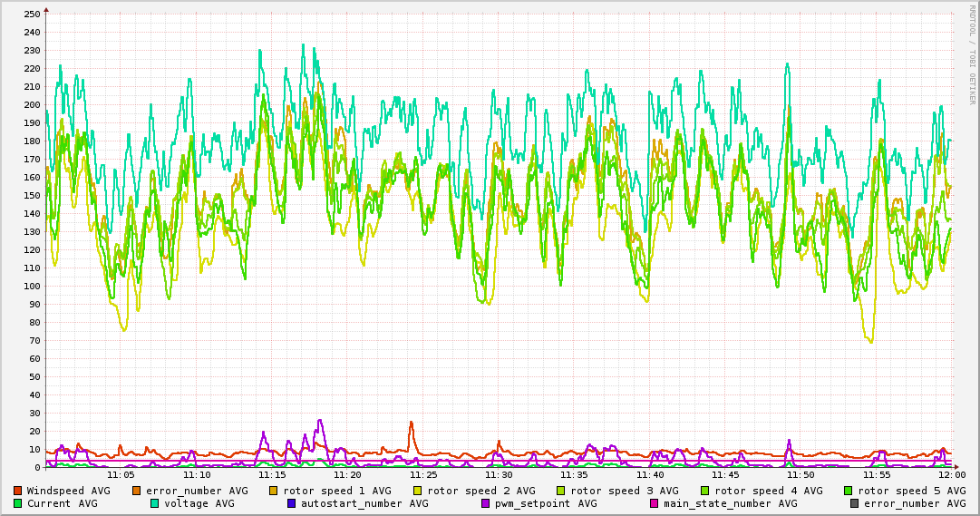Click the 50 value on y-axis

(34, 376)
